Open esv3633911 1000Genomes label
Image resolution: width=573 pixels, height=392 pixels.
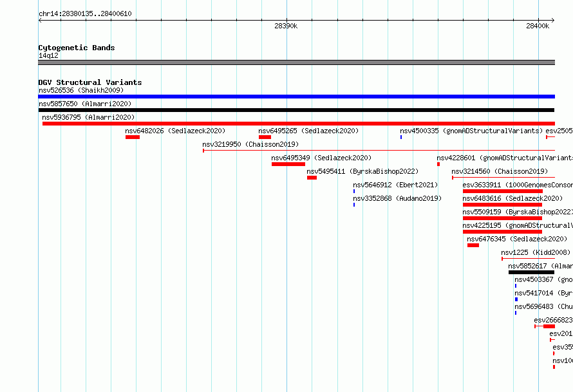[x=518, y=185]
